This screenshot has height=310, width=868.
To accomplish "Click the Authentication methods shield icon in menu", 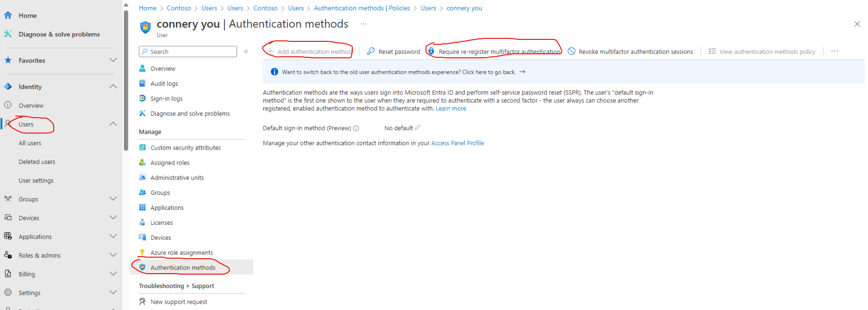I will [x=142, y=267].
